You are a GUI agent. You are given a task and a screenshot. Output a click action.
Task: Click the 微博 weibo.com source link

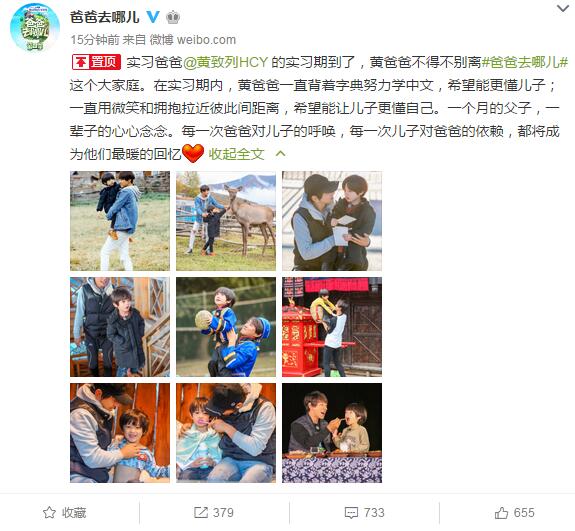point(193,40)
